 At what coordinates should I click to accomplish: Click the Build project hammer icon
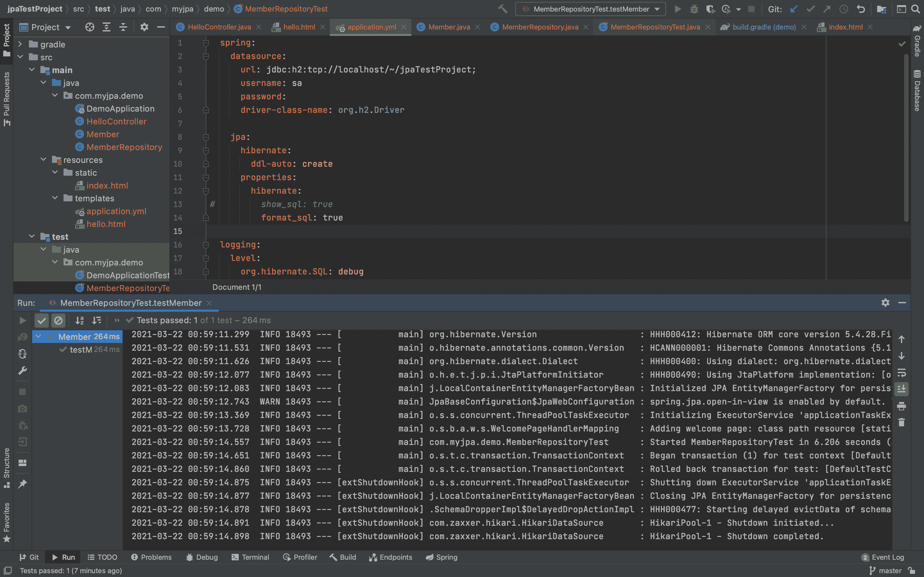pos(503,9)
